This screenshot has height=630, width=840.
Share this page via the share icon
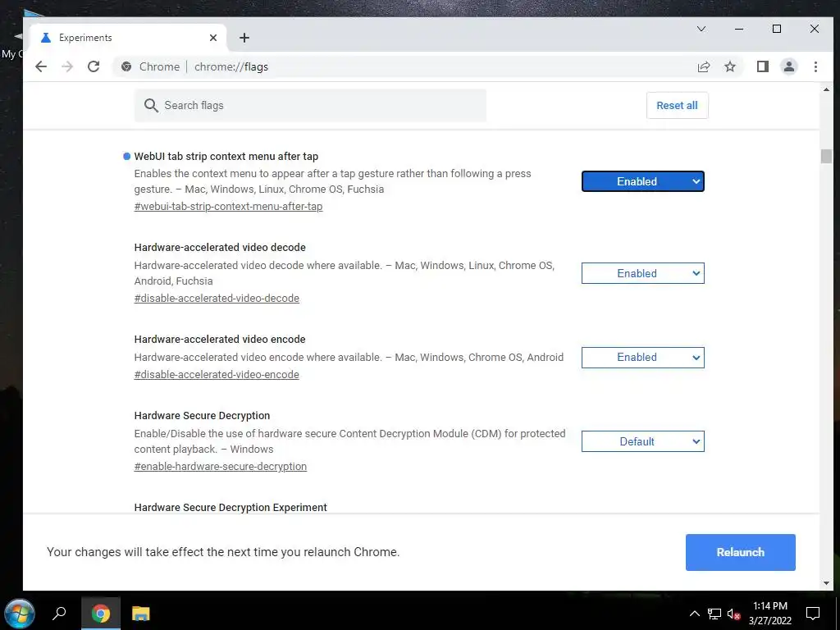pyautogui.click(x=703, y=66)
